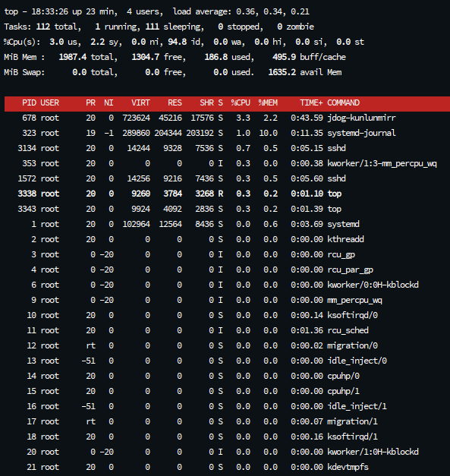The height and width of the screenshot is (476, 450).
Task: Click the 1304.7 free memory value
Action: (x=146, y=57)
